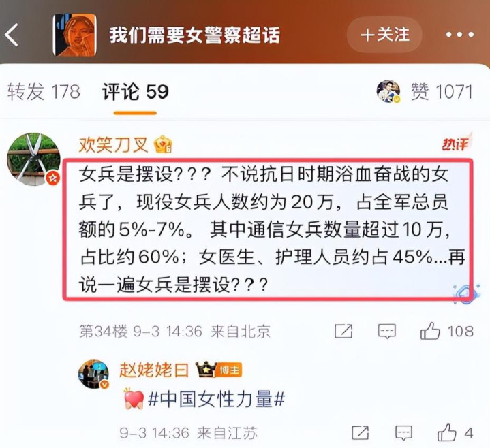Open the 赞 1071 likes list
Image resolution: width=490 pixels, height=448 pixels.
tap(442, 92)
